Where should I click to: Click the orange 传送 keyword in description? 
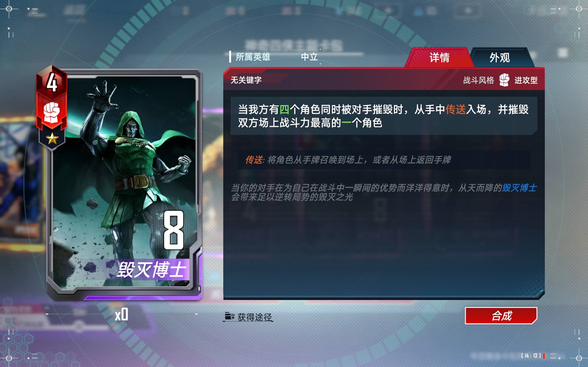coord(455,109)
